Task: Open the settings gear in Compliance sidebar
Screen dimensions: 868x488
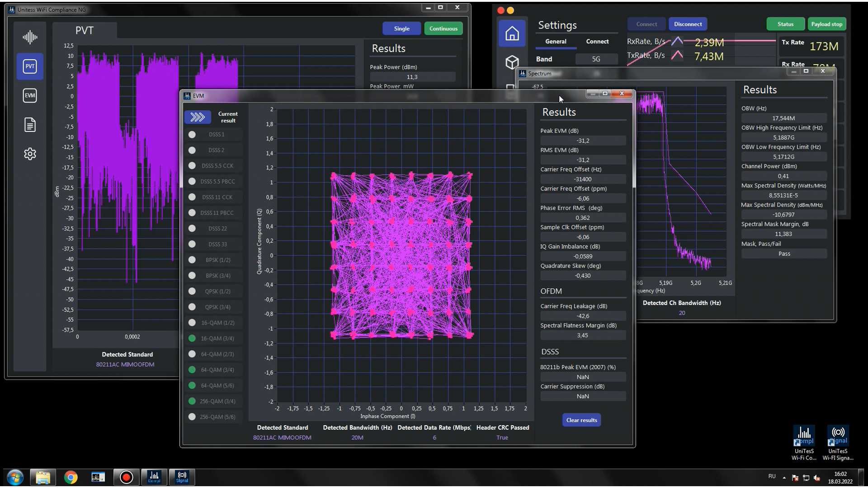Action: 30,154
